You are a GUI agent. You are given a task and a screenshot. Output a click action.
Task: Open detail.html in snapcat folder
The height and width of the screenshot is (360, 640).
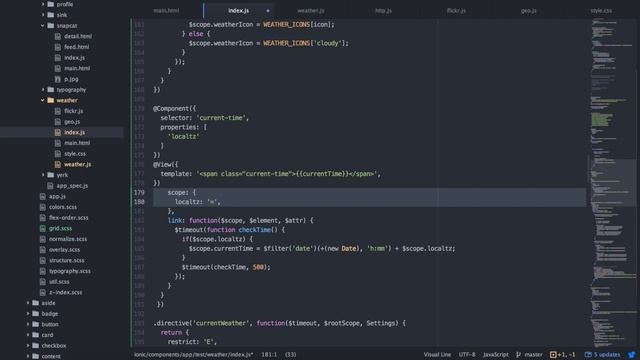[x=78, y=36]
